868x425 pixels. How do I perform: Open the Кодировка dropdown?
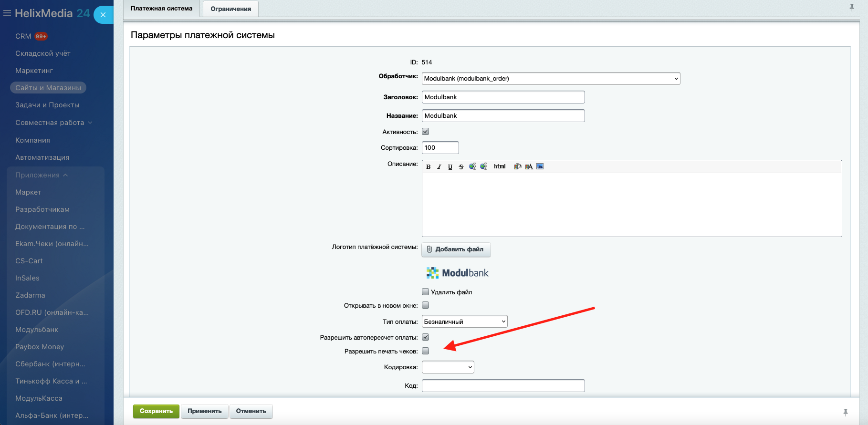point(448,367)
